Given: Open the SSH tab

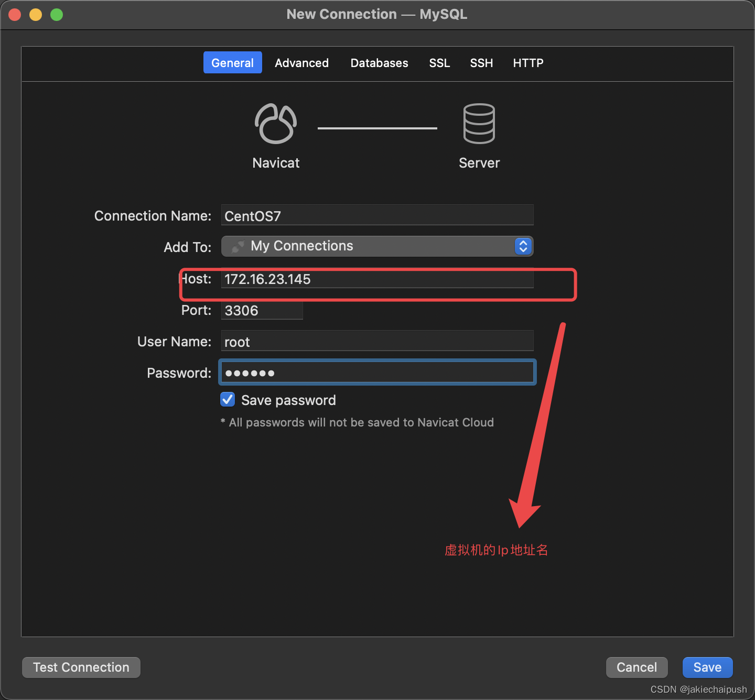Looking at the screenshot, I should (x=481, y=63).
